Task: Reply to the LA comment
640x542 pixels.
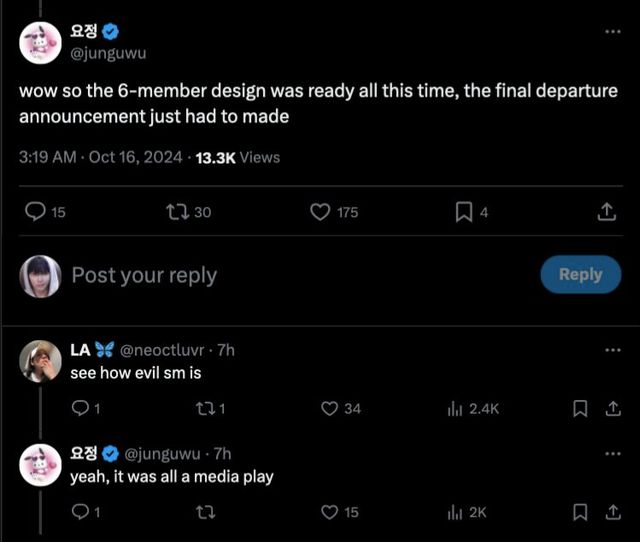Action: tap(81, 408)
